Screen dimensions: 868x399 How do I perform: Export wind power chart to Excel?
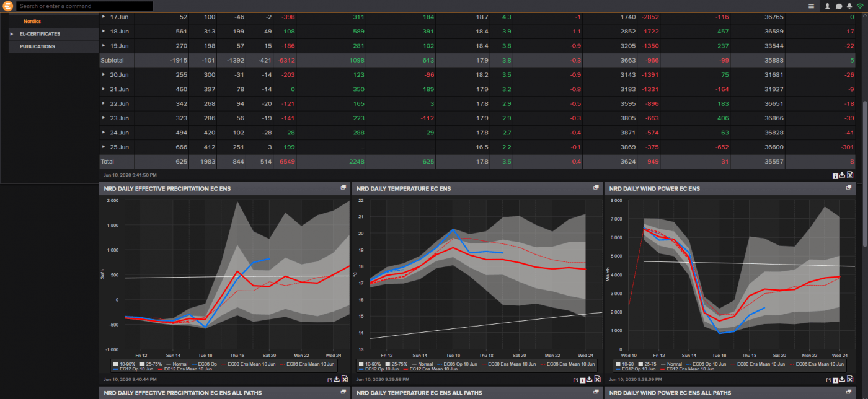(850, 379)
